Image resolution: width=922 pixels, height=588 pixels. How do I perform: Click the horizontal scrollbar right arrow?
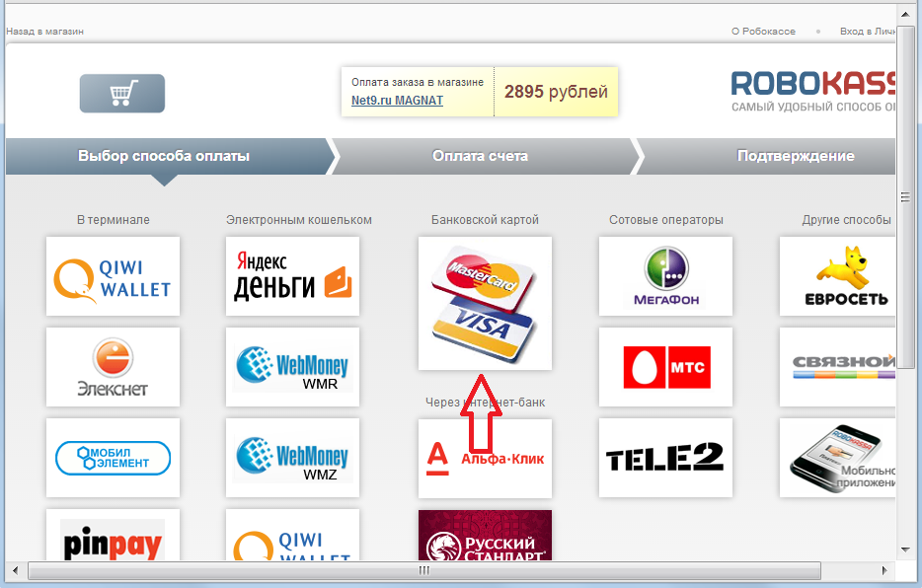pyautogui.click(x=886, y=570)
